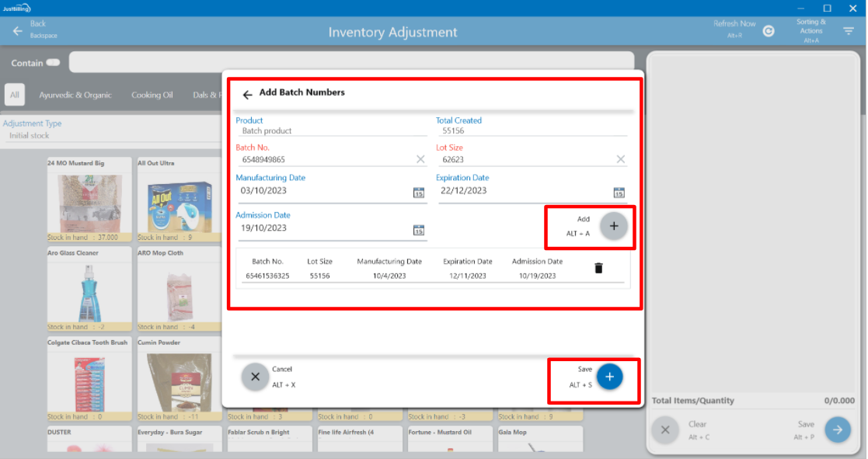Viewport: 868px width, 459px height.
Task: Click the Batch No. input field
Action: (325, 160)
